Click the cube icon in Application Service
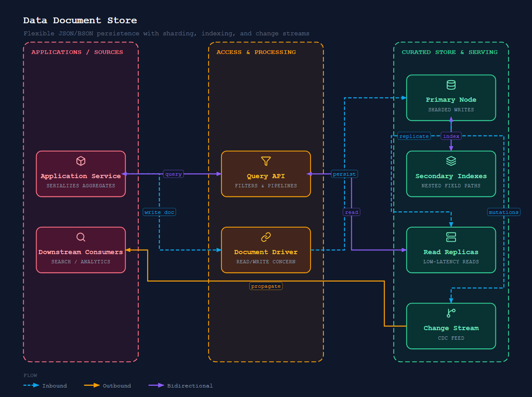The height and width of the screenshot is (397, 532). (81, 161)
